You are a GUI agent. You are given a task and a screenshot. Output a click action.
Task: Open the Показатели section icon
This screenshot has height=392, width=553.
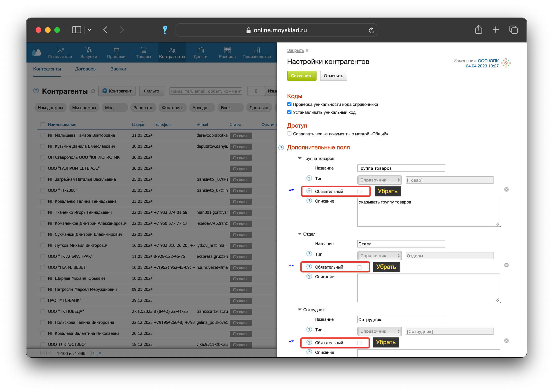(60, 50)
